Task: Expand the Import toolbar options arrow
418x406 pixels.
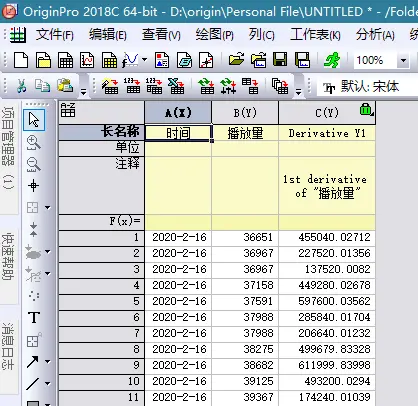Action: coord(298,91)
